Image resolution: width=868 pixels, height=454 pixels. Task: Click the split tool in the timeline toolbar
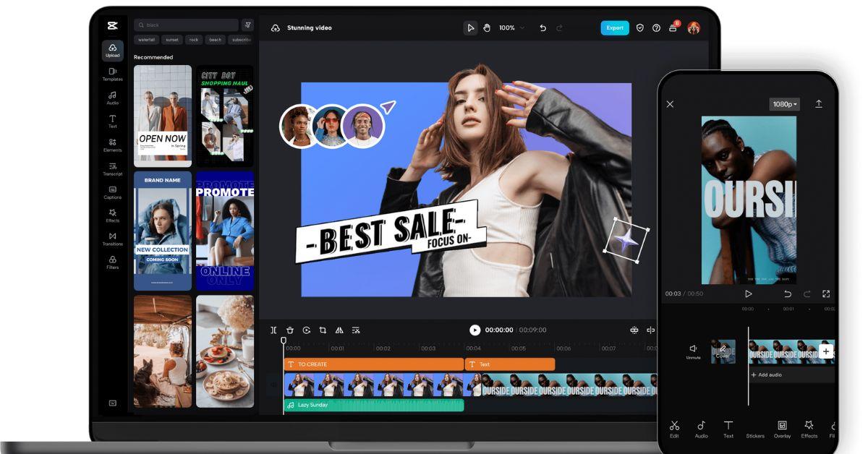(273, 330)
